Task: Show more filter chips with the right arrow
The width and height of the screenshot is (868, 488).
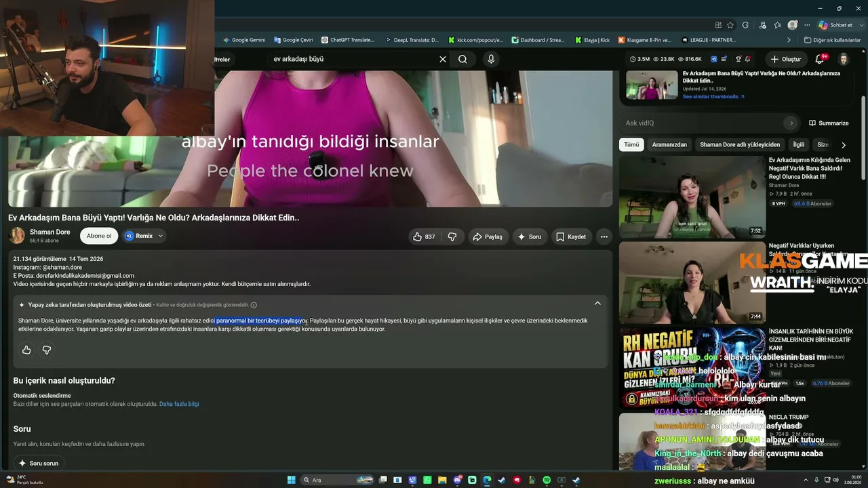Action: pos(844,145)
